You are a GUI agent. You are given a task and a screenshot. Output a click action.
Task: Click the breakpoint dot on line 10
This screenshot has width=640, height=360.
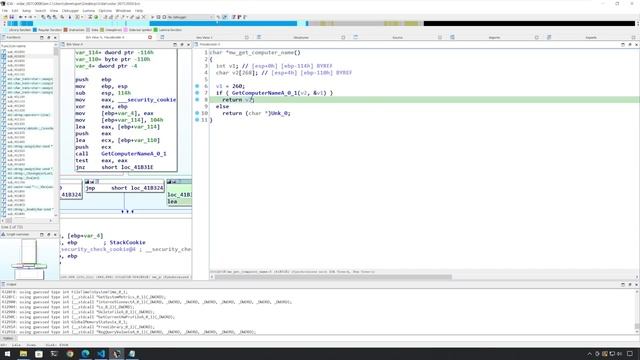197,113
